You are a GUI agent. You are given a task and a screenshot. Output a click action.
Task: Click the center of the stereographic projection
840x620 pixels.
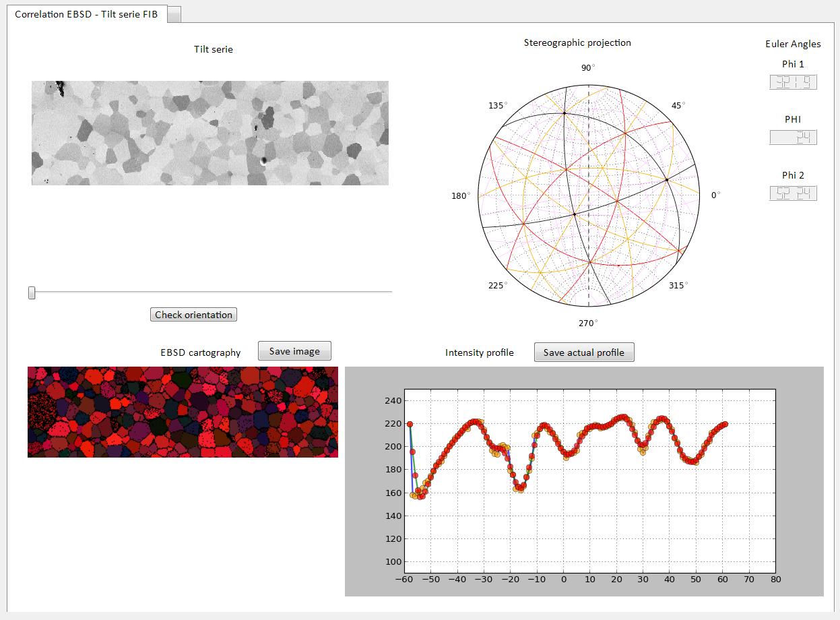[x=589, y=194]
